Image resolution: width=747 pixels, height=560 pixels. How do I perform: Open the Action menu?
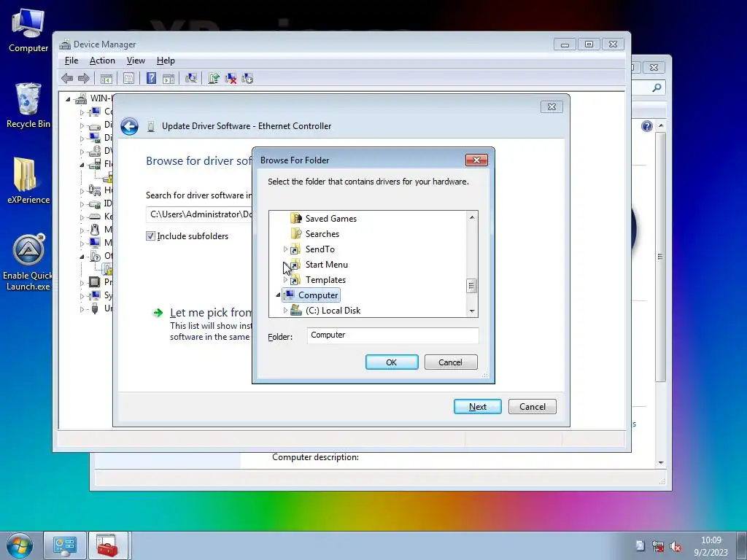tap(102, 61)
